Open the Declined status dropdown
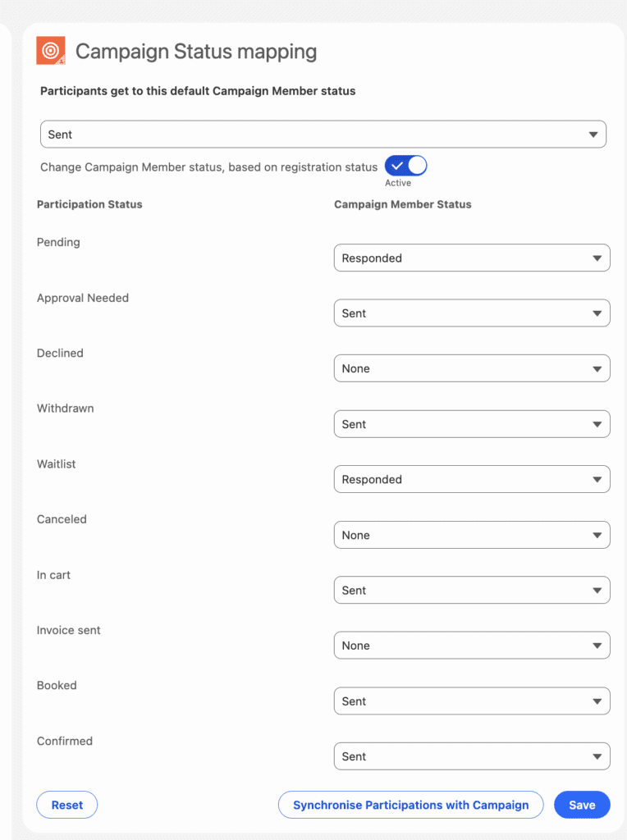 tap(471, 368)
